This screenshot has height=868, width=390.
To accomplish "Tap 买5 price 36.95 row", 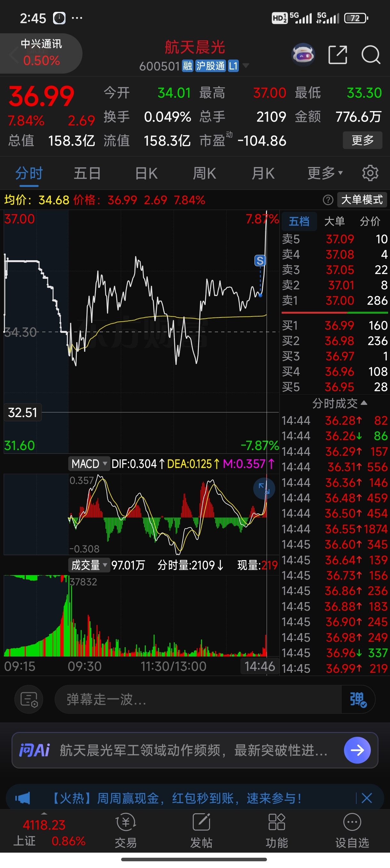I will 335,387.
